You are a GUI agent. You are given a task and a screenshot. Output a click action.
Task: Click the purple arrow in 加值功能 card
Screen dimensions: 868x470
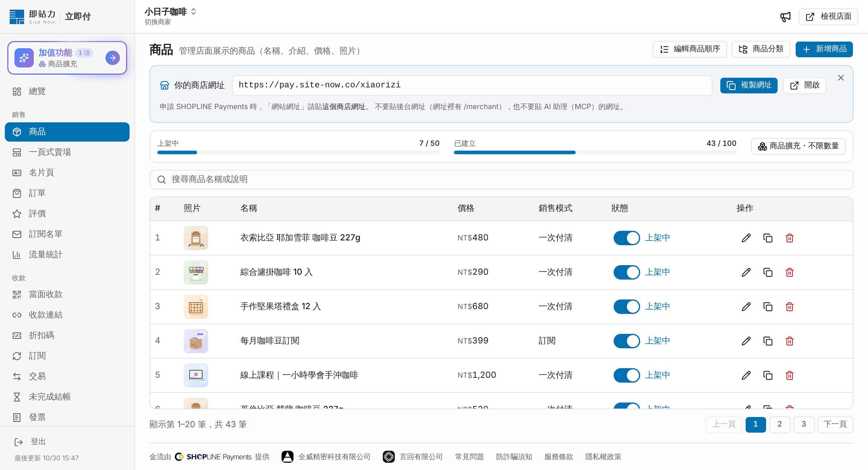[x=112, y=58]
